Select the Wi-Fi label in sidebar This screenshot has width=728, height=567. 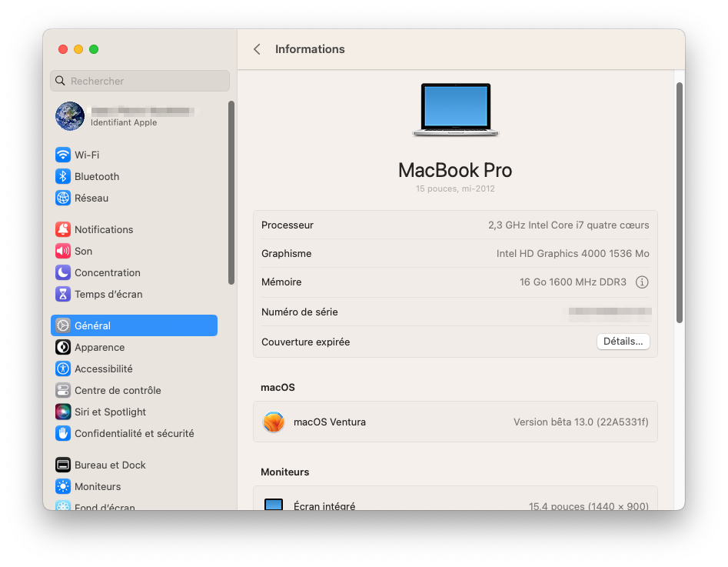pos(87,155)
